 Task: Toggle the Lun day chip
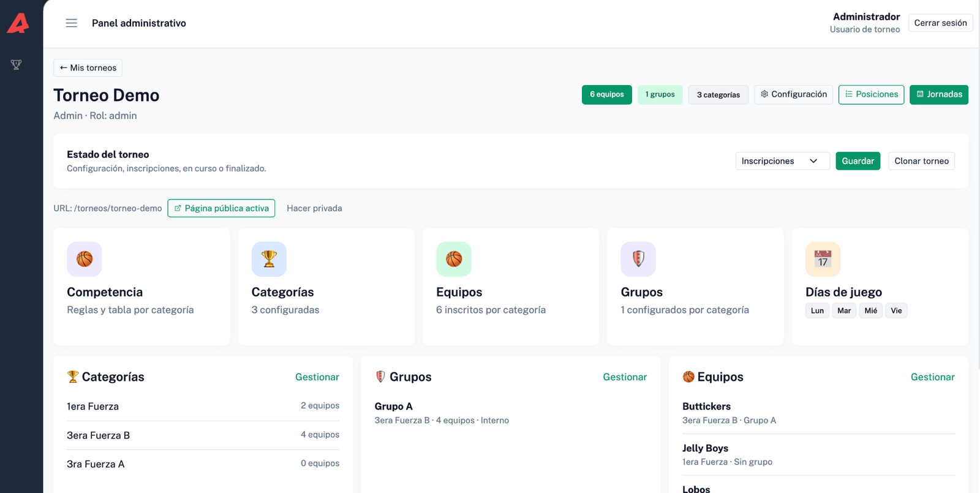coord(817,310)
